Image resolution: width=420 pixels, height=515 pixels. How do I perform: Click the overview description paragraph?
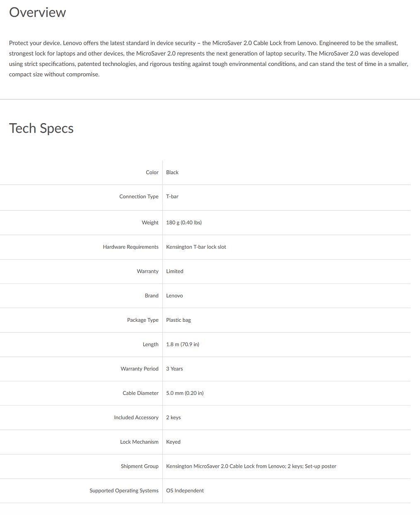click(209, 58)
